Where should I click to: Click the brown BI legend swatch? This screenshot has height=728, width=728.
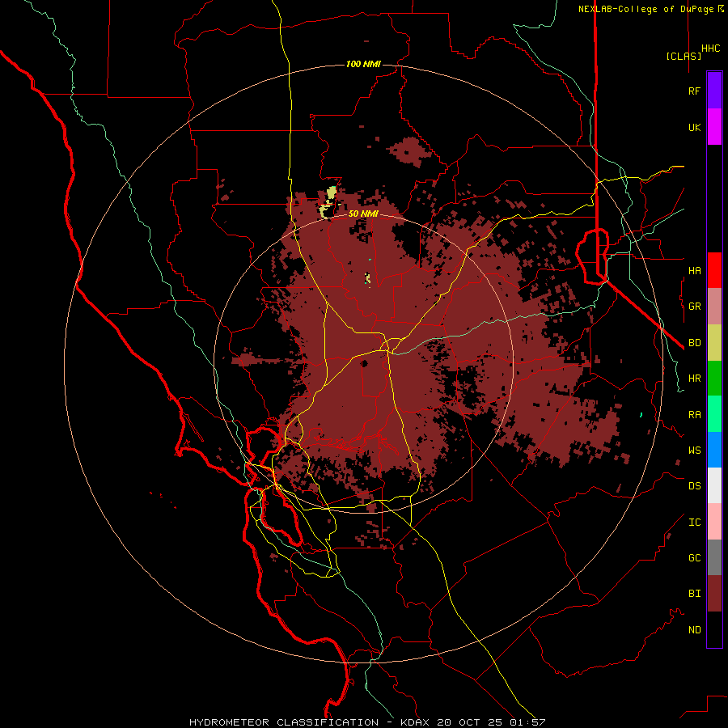[714, 594]
